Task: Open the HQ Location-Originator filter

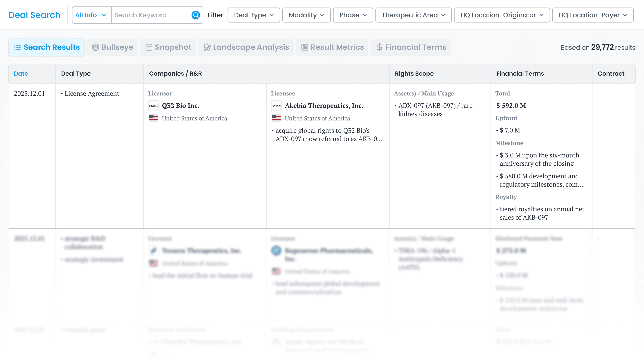Action: (502, 15)
